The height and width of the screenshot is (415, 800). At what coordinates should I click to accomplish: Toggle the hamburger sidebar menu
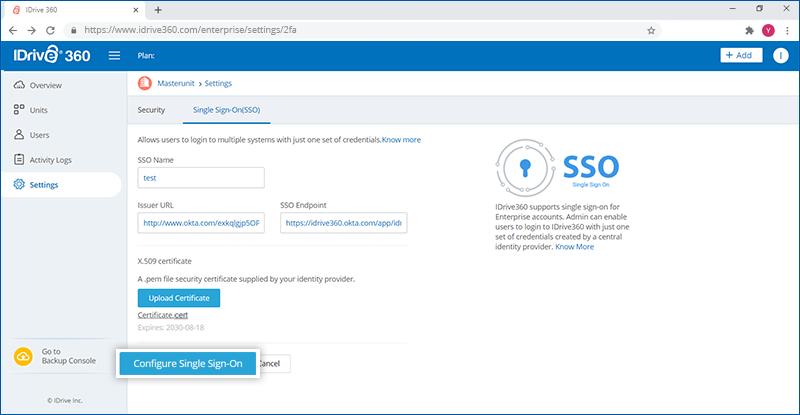114,55
